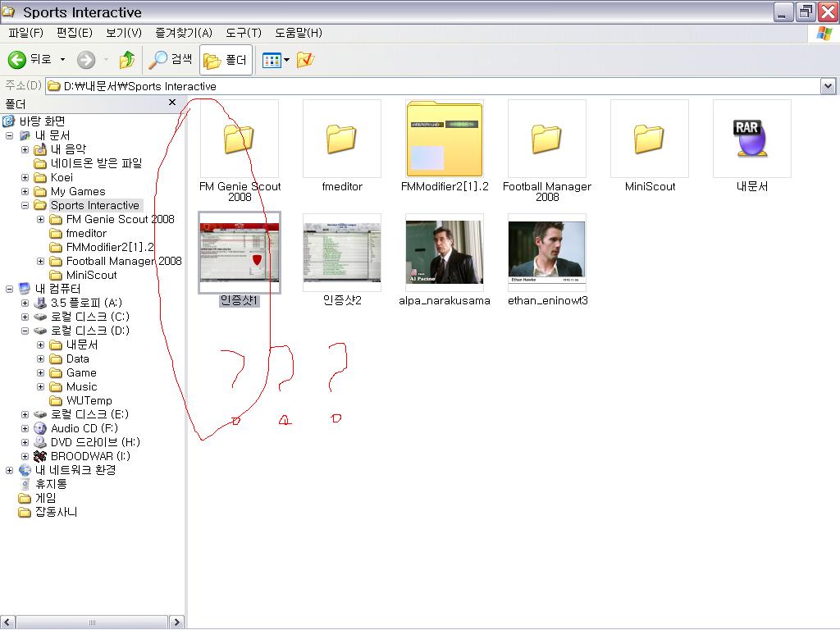Select the Data folder under D: drive
840x630 pixels.
(78, 358)
